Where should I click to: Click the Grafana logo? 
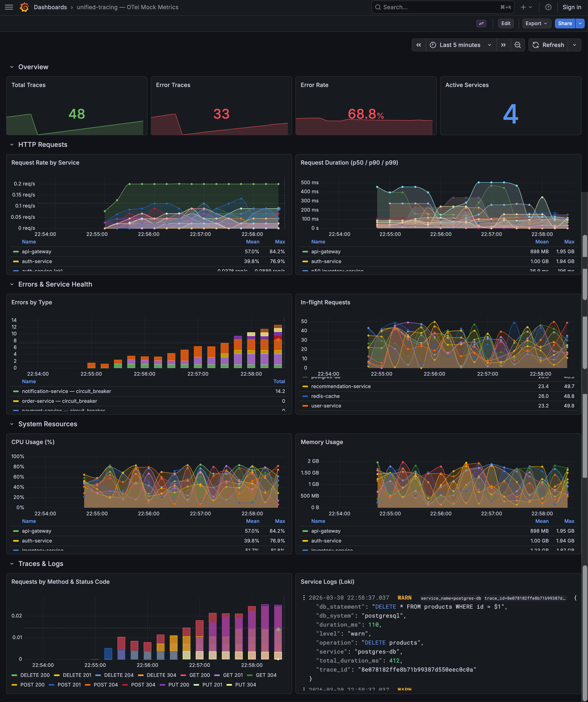[24, 7]
